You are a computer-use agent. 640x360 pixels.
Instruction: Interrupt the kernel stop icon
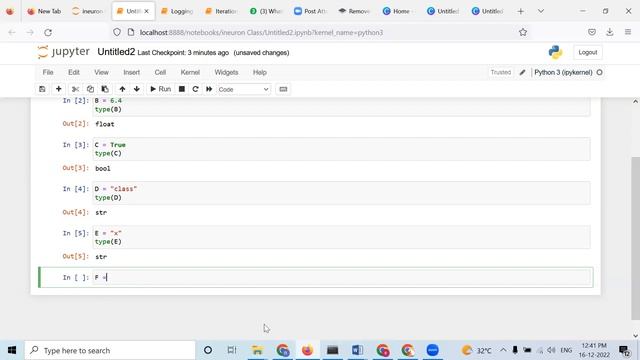182,89
